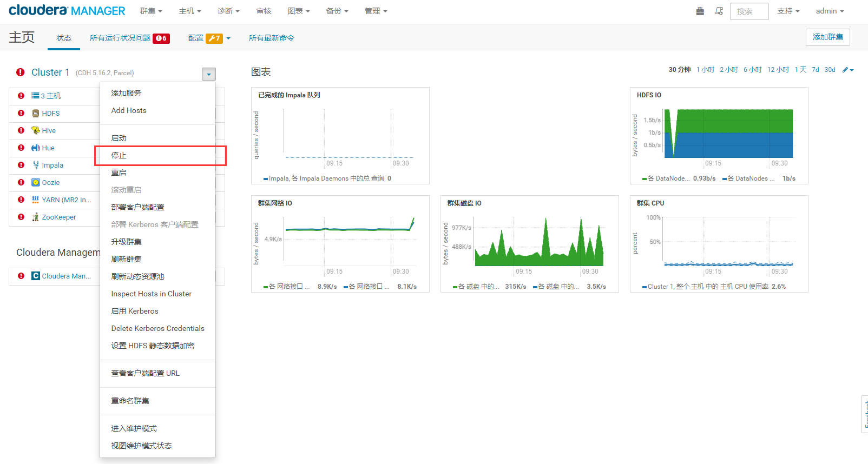
Task: Open the 审核 menu item
Action: (x=264, y=11)
